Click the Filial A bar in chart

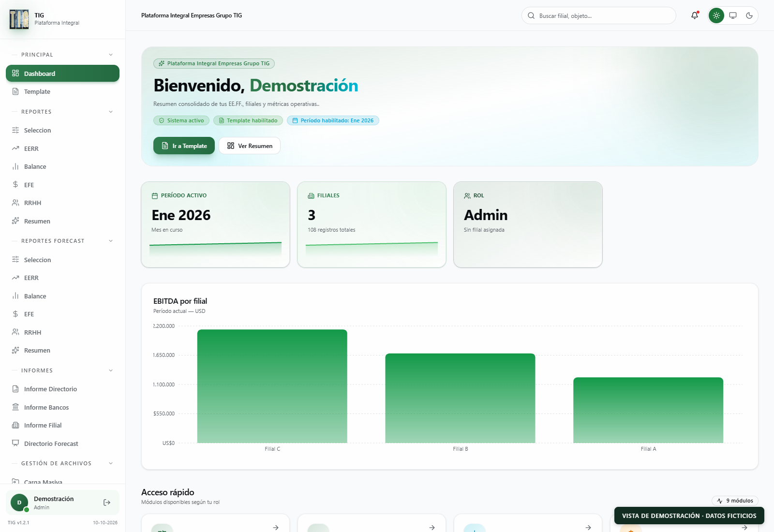[648, 410]
